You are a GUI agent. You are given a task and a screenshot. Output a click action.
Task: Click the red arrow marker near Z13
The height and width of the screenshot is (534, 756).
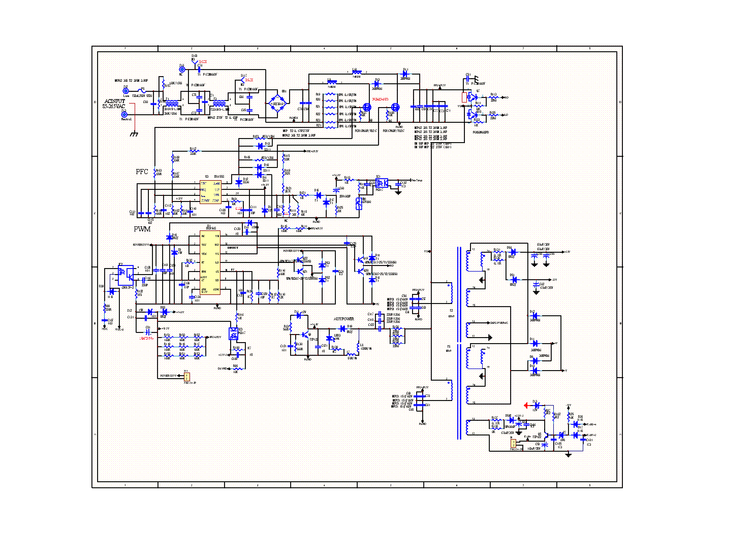click(x=526, y=405)
